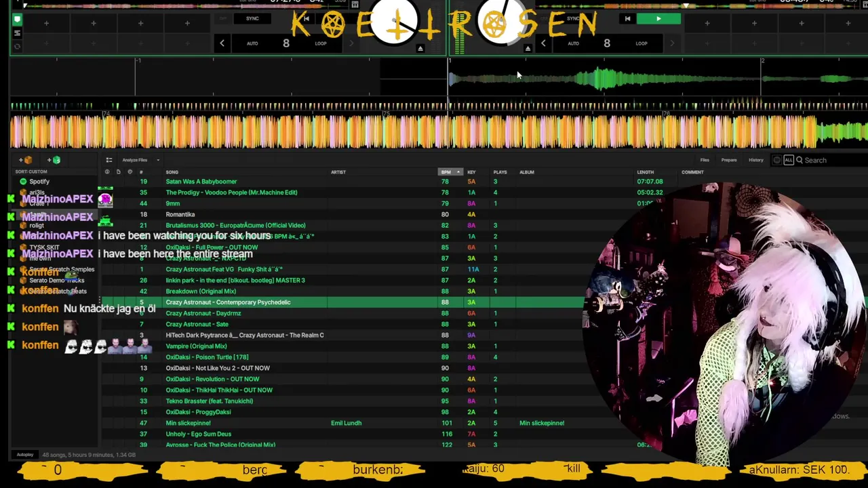868x488 pixels.
Task: Jump to track start on the right deck
Action: coord(627,19)
